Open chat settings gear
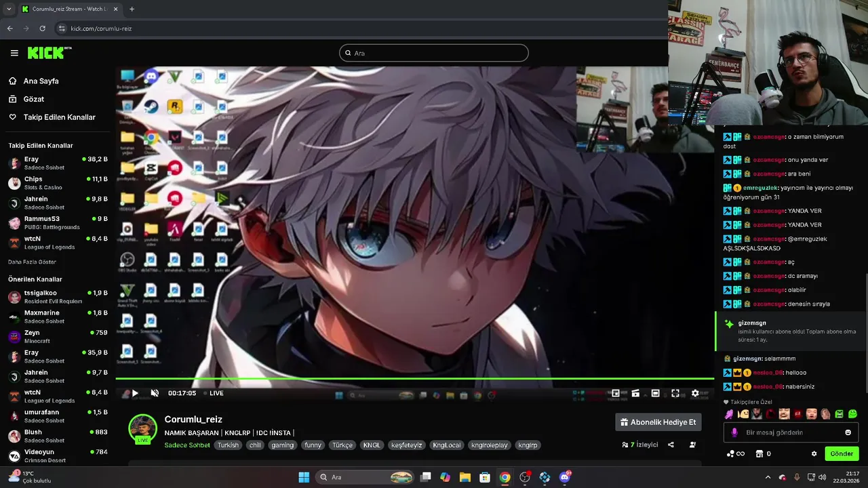Viewport: 868px width, 488px height. coord(814,453)
